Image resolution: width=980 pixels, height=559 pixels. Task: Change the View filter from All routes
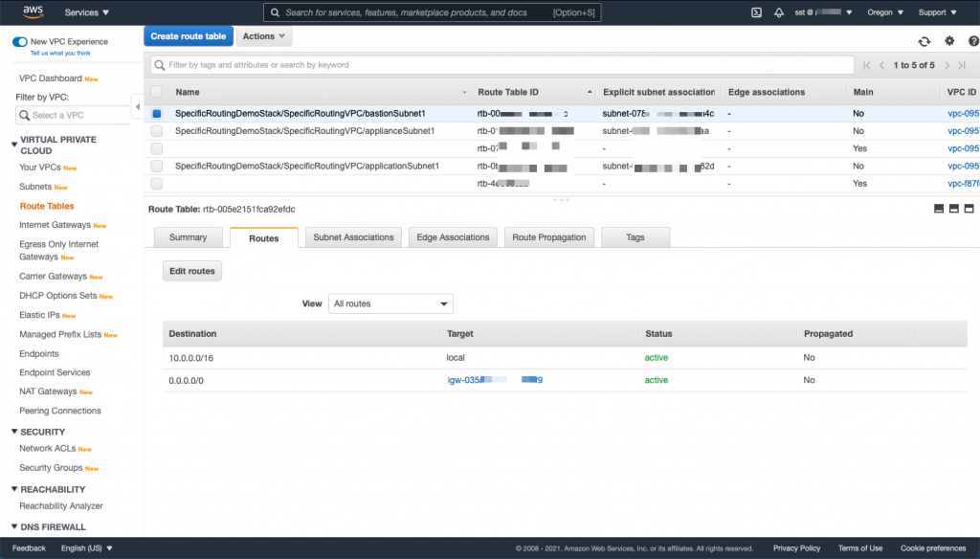[x=390, y=303]
